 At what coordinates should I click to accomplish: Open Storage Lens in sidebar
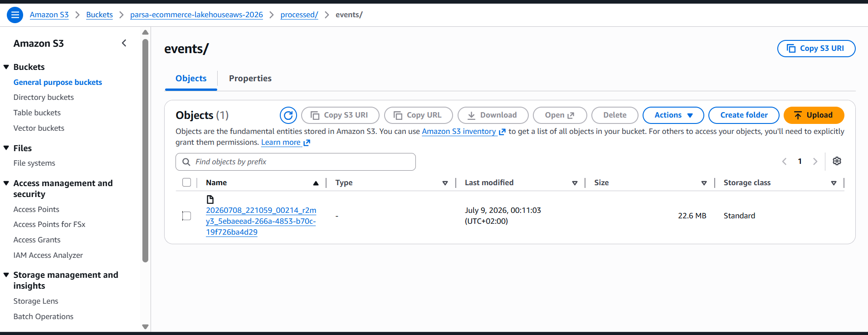coord(36,301)
